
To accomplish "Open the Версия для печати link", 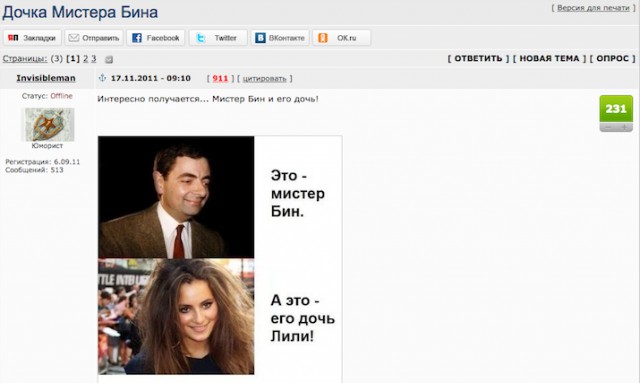I will pyautogui.click(x=593, y=8).
